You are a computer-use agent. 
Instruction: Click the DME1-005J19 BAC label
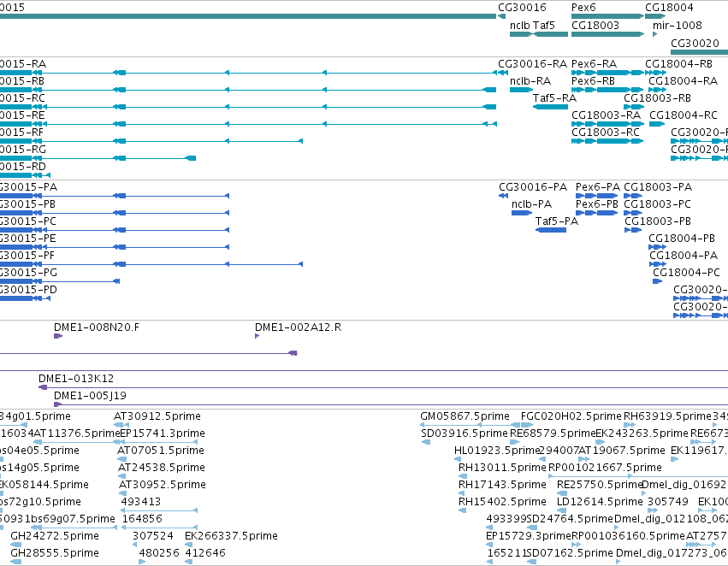pyautogui.click(x=90, y=396)
